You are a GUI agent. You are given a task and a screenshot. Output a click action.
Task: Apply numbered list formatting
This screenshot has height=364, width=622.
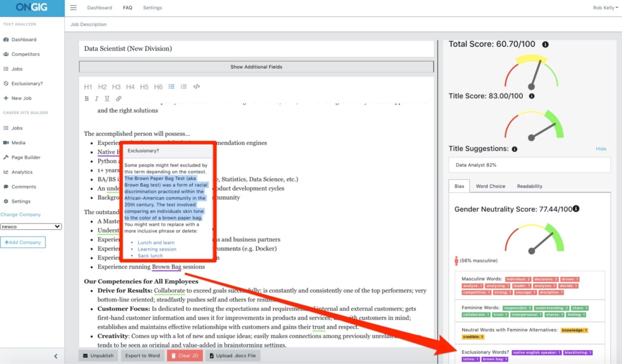183,86
